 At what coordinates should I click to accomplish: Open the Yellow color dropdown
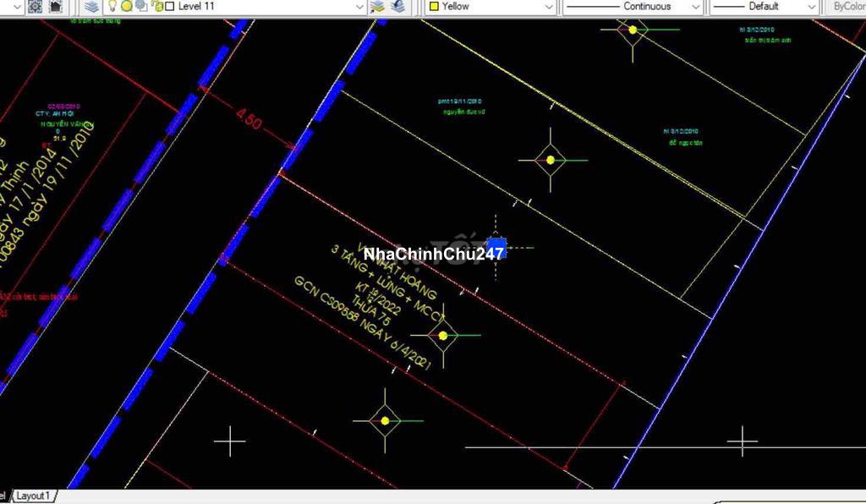[548, 6]
